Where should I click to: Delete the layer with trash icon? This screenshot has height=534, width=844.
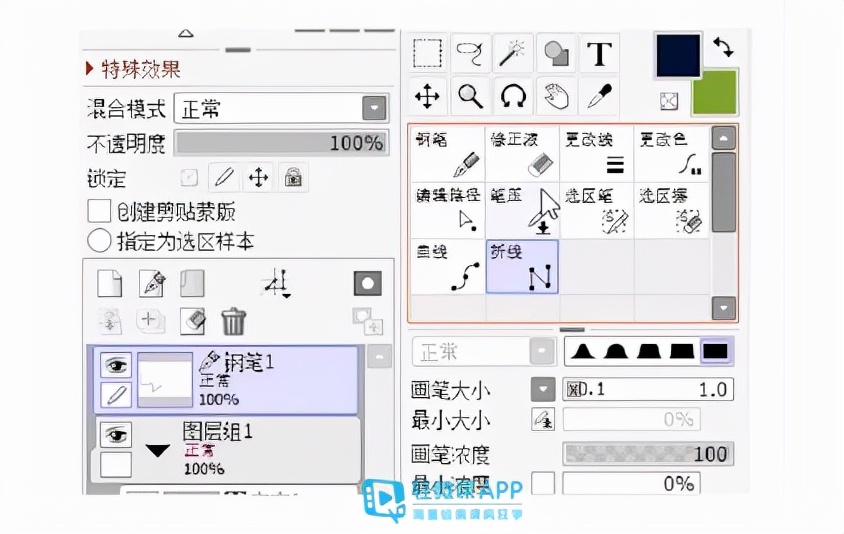coord(234,321)
